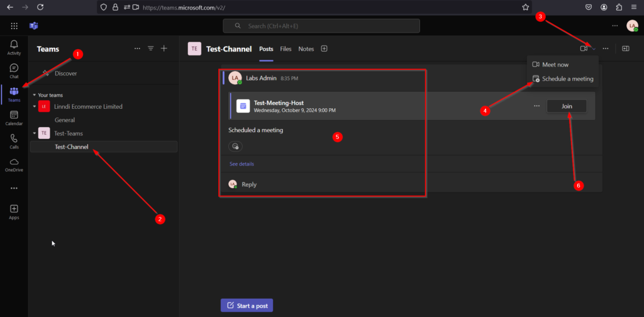Click the 8:35 PM post timestamp
644x317 pixels.
pos(289,78)
